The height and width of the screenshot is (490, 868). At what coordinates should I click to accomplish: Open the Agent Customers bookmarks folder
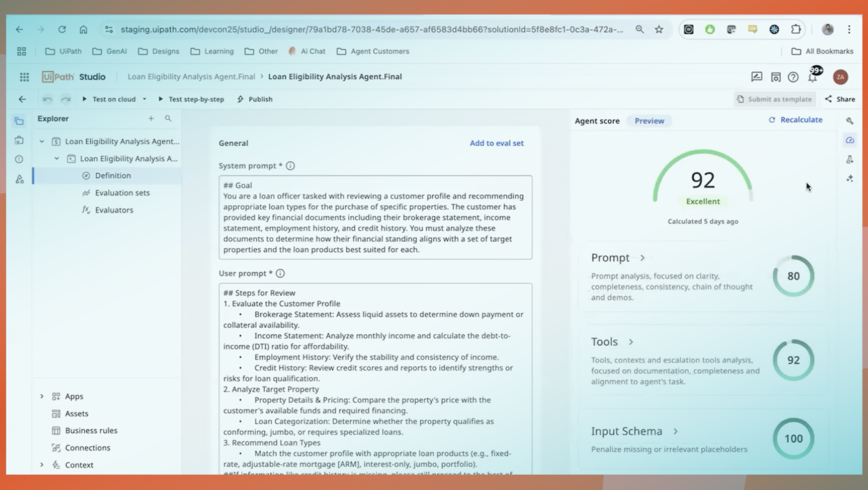pos(373,52)
